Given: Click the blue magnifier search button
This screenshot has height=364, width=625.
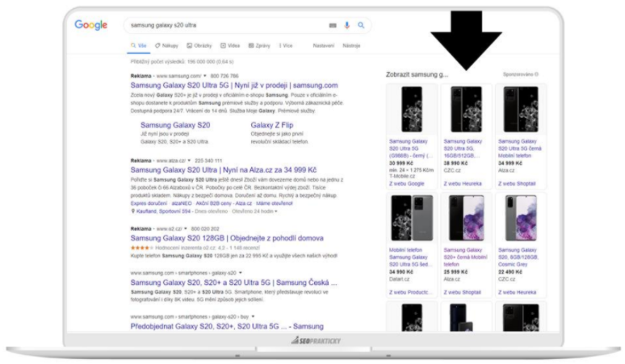Looking at the screenshot, I should click(x=361, y=25).
